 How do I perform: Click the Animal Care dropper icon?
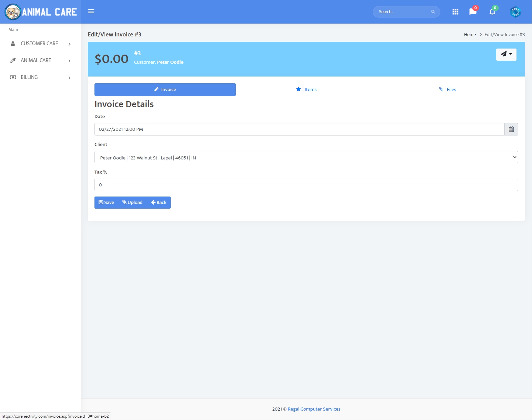[13, 60]
